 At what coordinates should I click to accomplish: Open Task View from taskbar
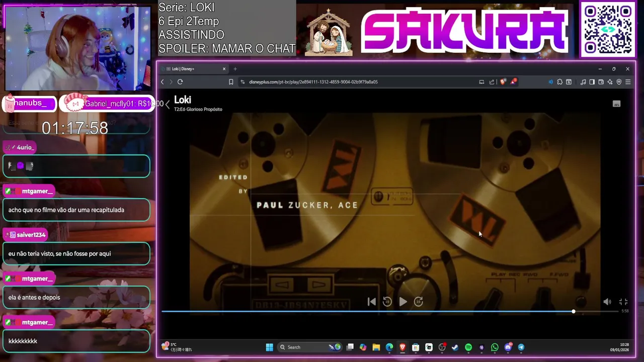[x=350, y=347]
